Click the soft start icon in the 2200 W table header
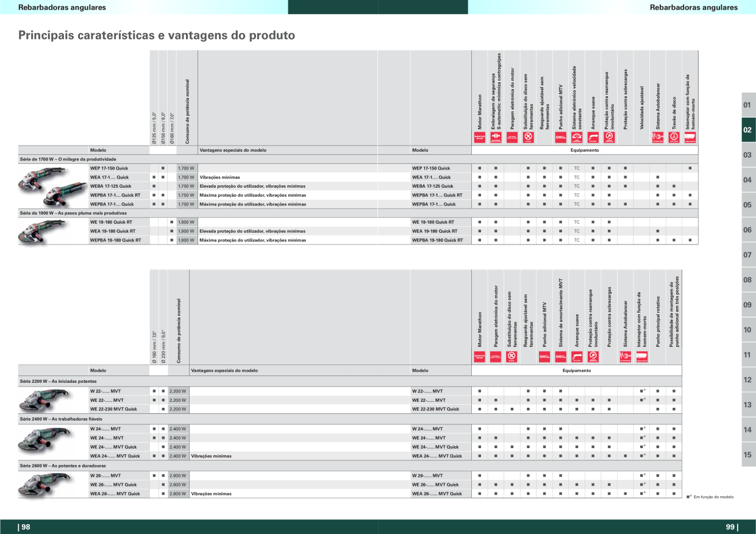 coord(577,357)
